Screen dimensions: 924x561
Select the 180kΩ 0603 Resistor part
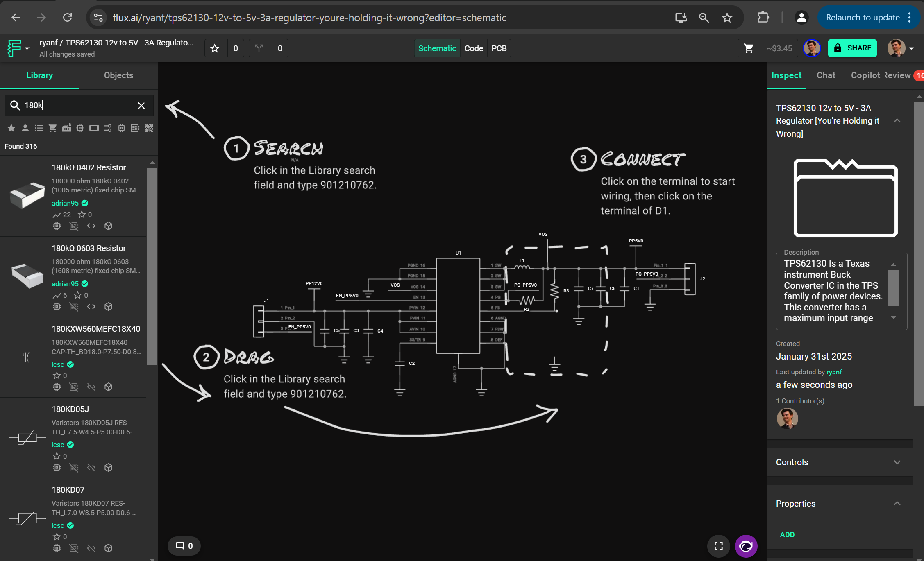(x=89, y=248)
